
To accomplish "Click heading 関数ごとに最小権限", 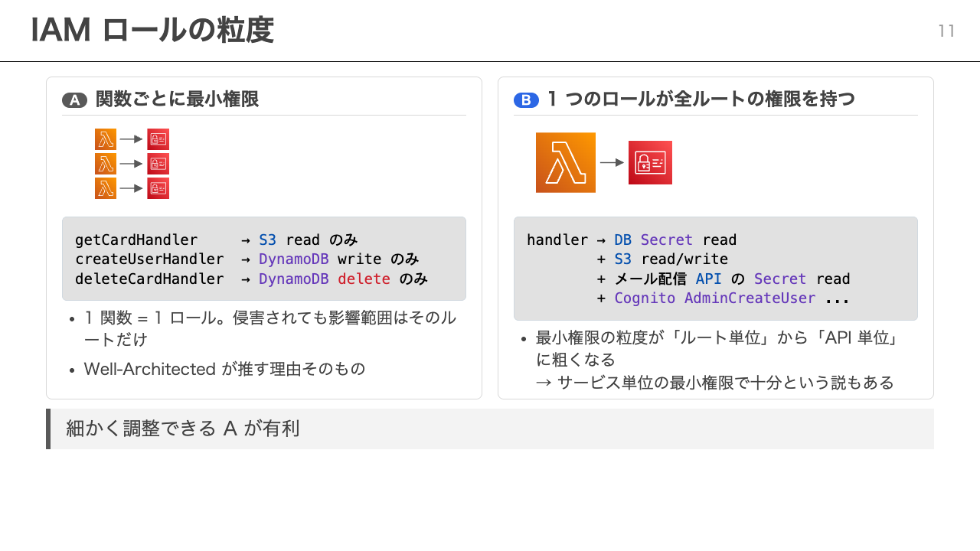I will click(177, 99).
